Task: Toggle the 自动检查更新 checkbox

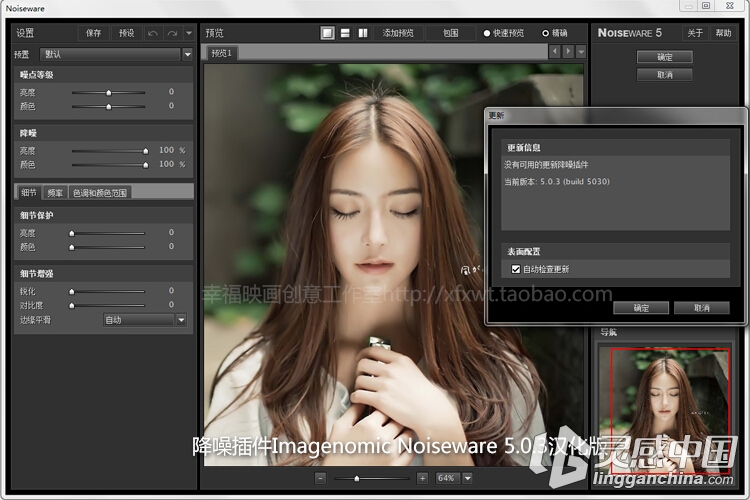Action: tap(516, 269)
